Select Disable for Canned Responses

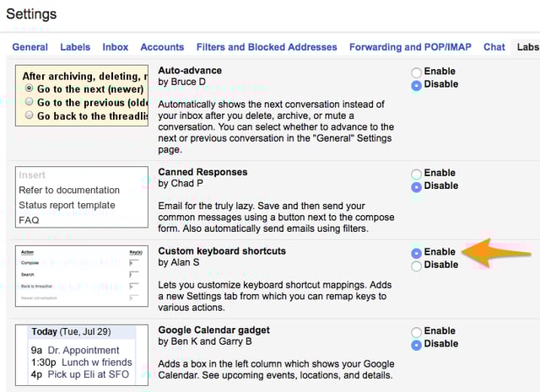416,187
